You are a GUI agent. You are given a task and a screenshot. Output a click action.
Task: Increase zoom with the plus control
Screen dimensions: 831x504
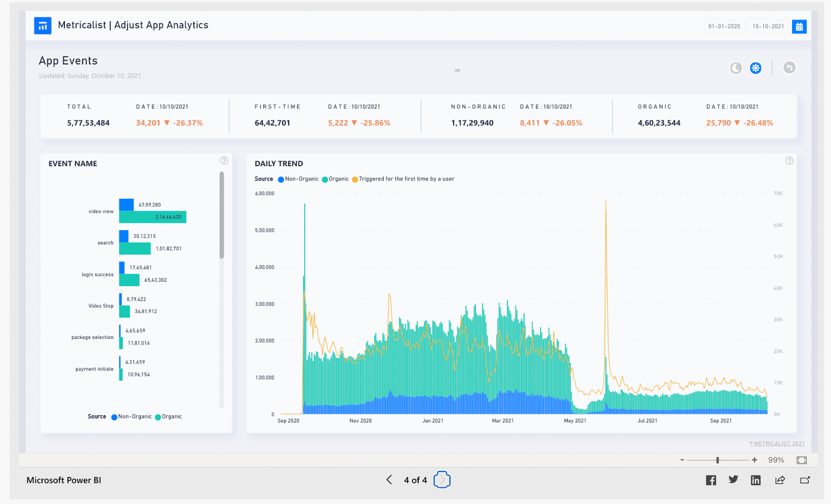point(754,459)
